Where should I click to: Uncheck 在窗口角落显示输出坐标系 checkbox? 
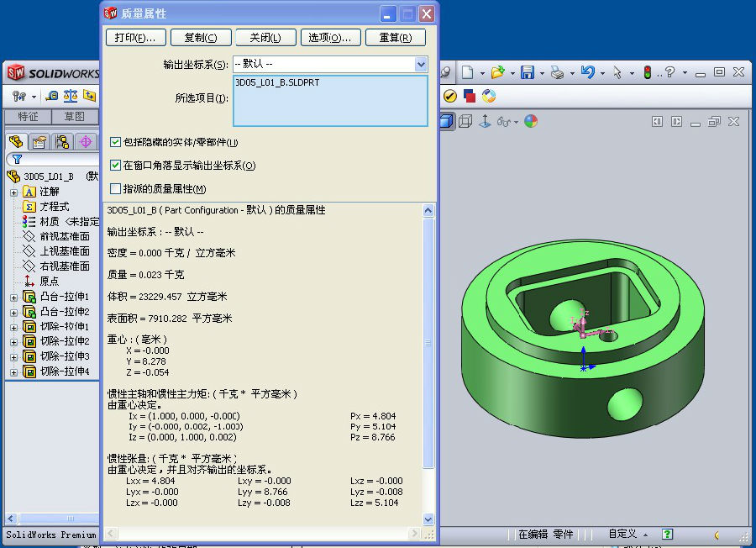click(x=116, y=166)
